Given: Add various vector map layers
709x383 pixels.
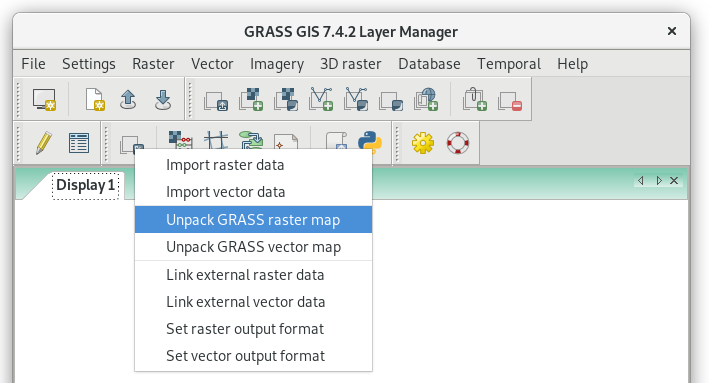Looking at the screenshot, I should (356, 99).
